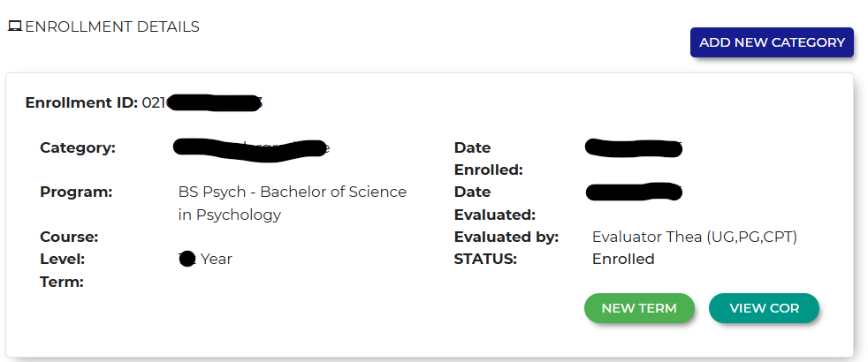Click the Term field label
This screenshot has height=362, width=868.
coord(62,282)
